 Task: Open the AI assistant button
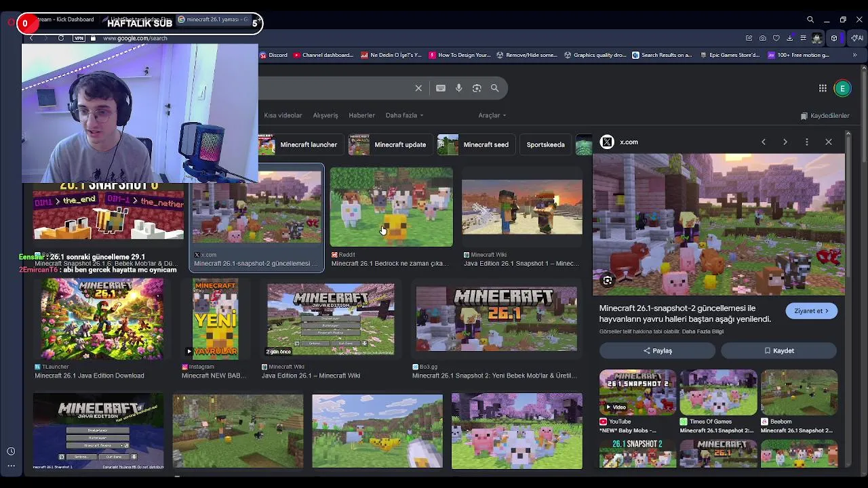tap(856, 38)
